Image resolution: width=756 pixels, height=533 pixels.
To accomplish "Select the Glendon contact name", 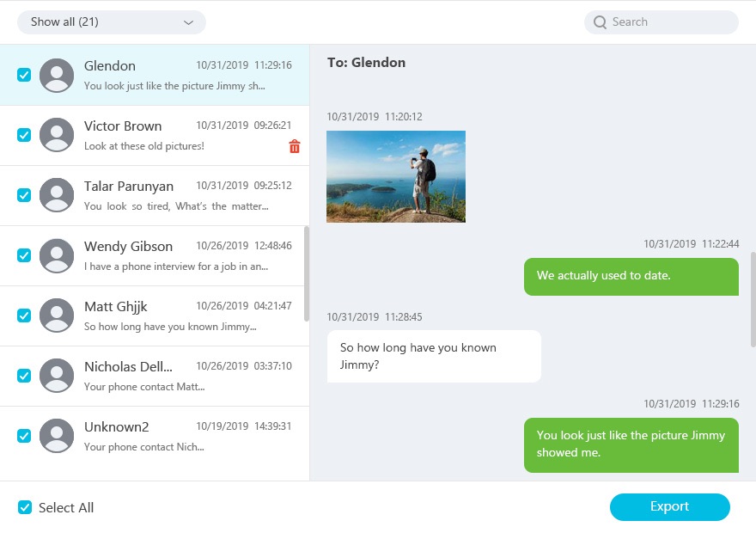I will click(109, 66).
